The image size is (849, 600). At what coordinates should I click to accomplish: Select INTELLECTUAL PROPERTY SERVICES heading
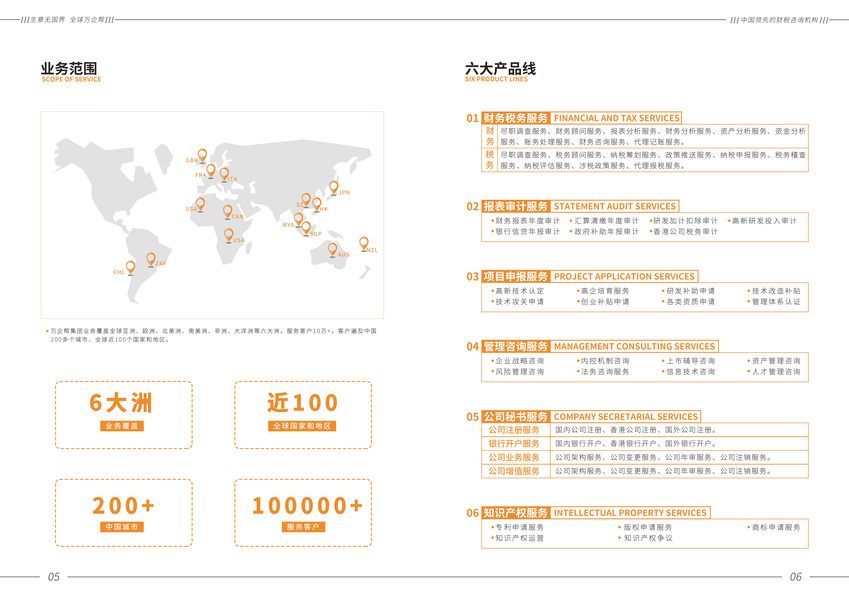(630, 513)
